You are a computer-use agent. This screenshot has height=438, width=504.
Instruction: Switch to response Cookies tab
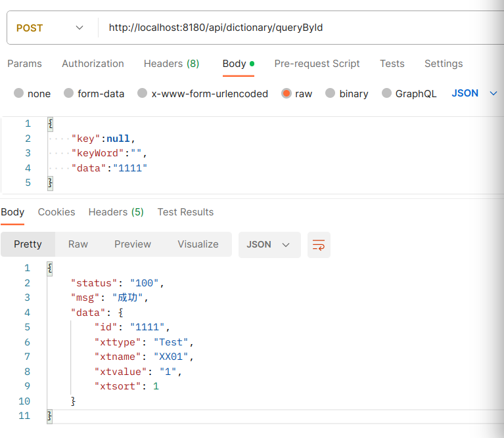pos(57,212)
